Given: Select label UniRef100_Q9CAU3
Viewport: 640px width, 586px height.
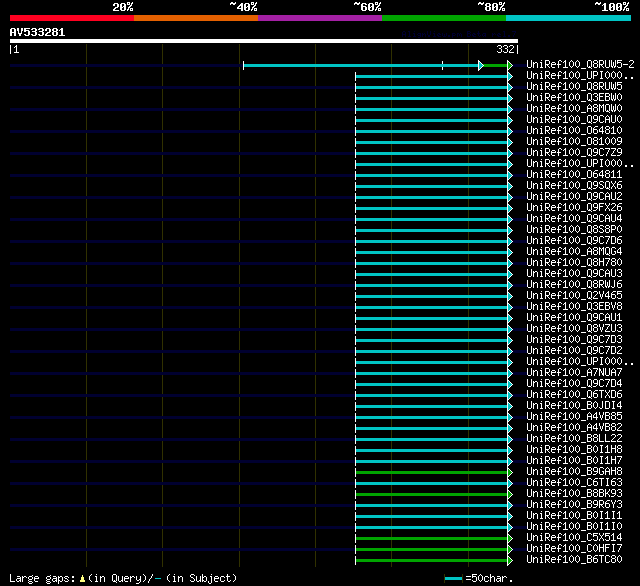Looking at the screenshot, I should point(574,273).
